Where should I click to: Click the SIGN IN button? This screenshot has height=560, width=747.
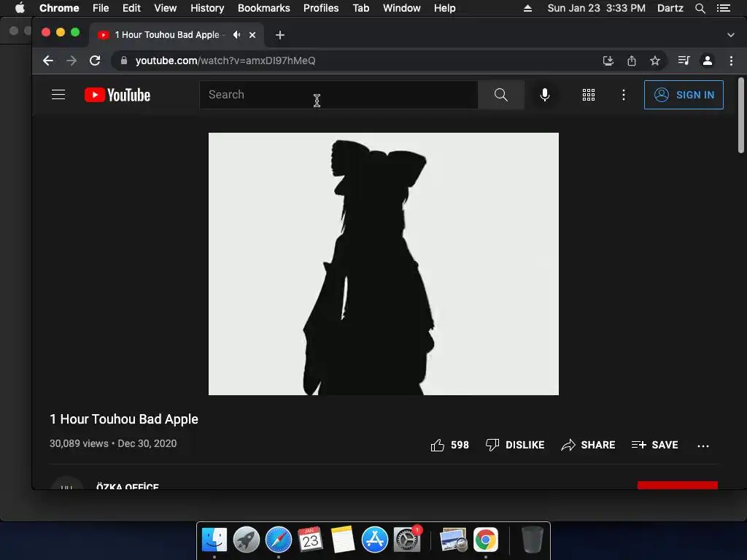click(683, 95)
